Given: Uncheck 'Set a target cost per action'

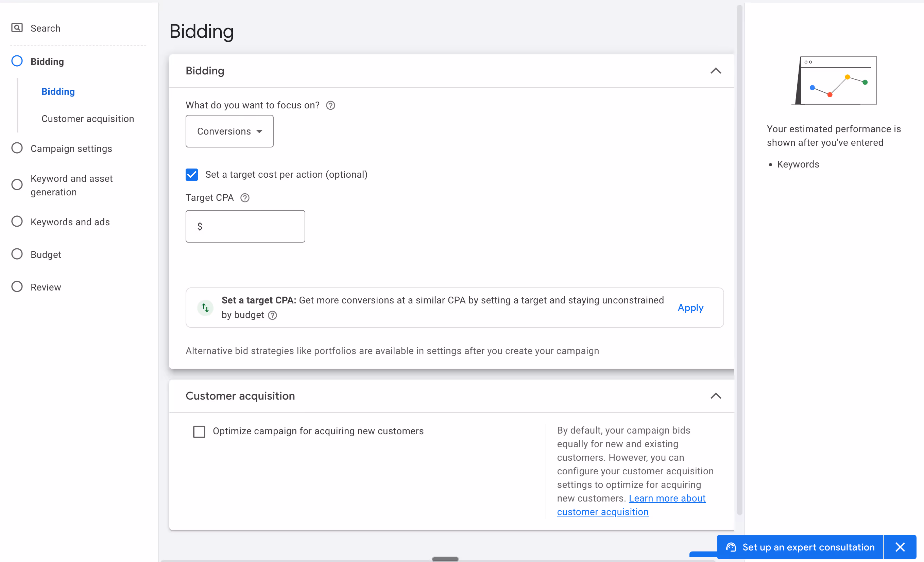Looking at the screenshot, I should [192, 174].
